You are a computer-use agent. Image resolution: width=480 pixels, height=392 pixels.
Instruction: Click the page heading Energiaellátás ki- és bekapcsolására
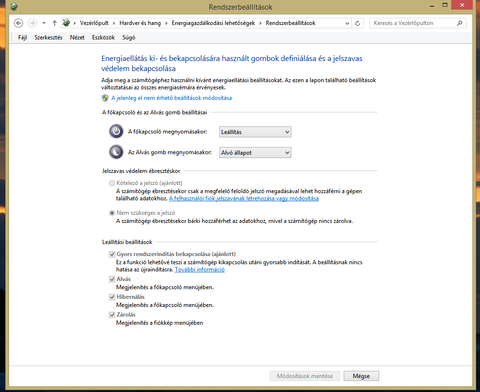[232, 63]
